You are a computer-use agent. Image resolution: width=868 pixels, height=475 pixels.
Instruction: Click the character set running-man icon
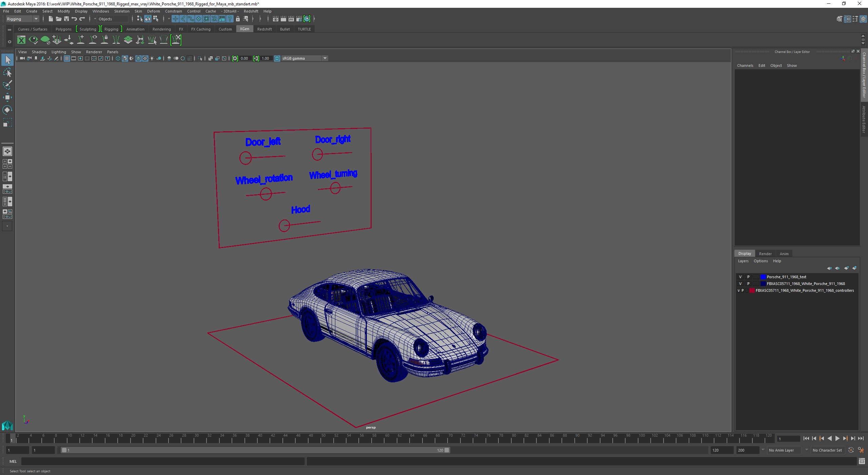(x=861, y=450)
